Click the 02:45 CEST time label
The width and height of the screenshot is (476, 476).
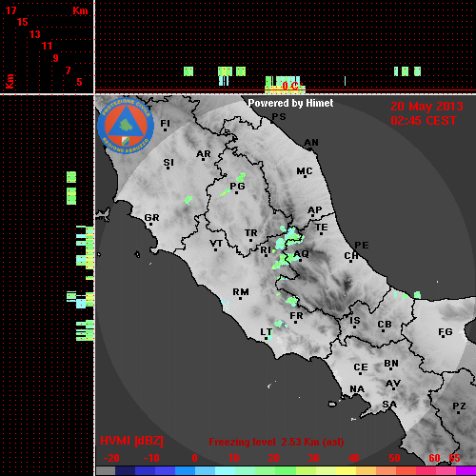pos(424,121)
